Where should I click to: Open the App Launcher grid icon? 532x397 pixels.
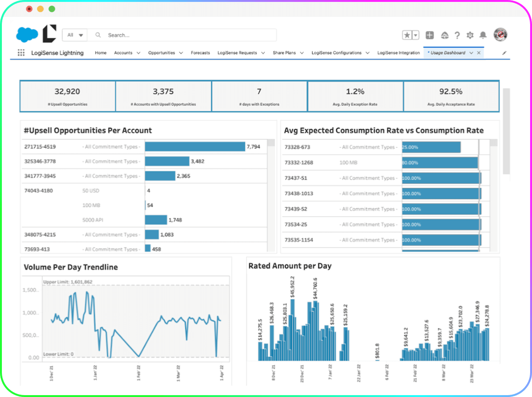(x=21, y=53)
